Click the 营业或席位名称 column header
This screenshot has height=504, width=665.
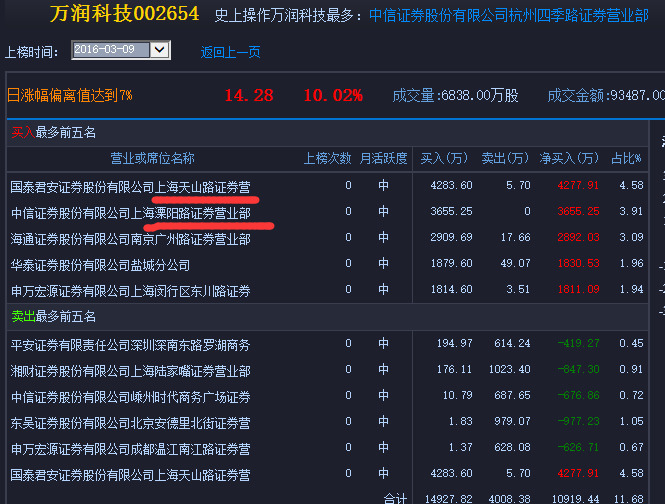pos(152,158)
